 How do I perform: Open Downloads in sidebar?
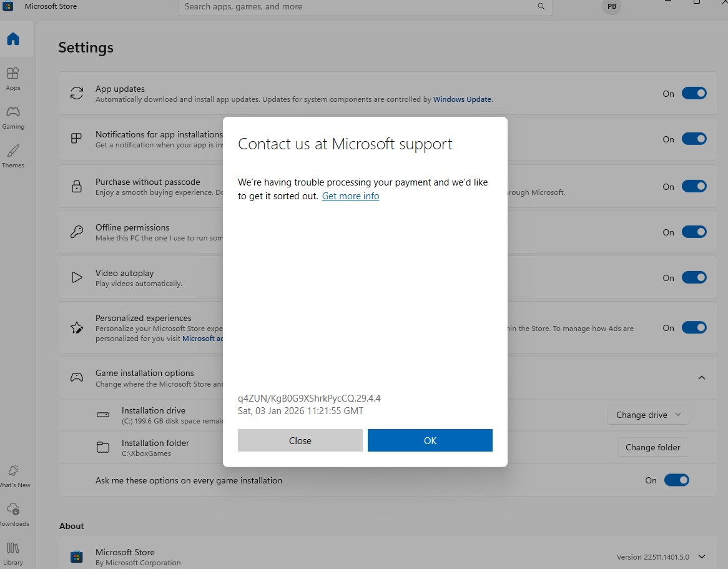coord(14,515)
